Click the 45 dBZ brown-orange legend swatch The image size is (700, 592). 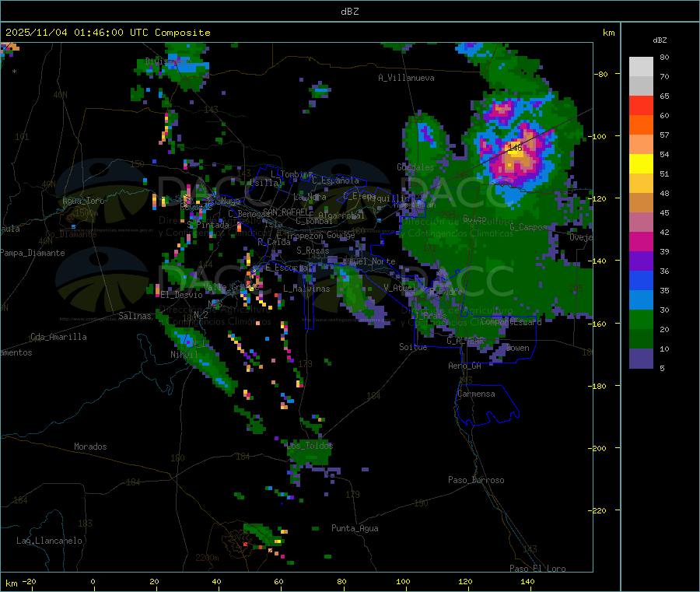click(641, 203)
